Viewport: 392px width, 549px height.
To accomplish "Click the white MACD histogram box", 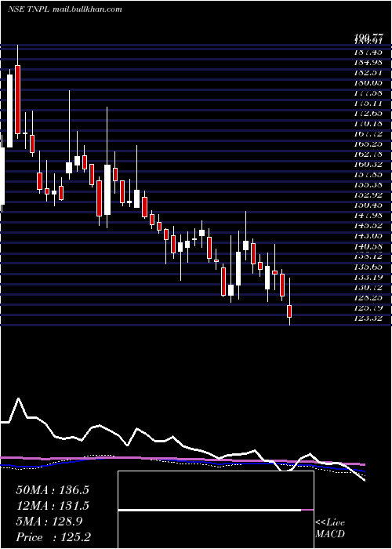I will [216, 510].
